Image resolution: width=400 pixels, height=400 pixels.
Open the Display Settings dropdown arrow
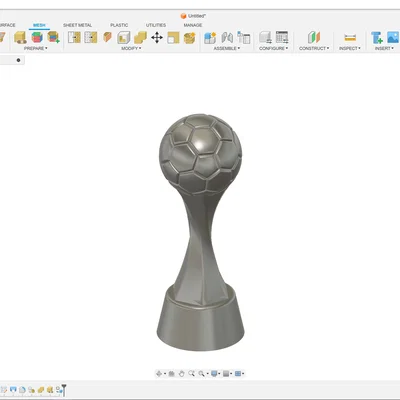[219, 374]
